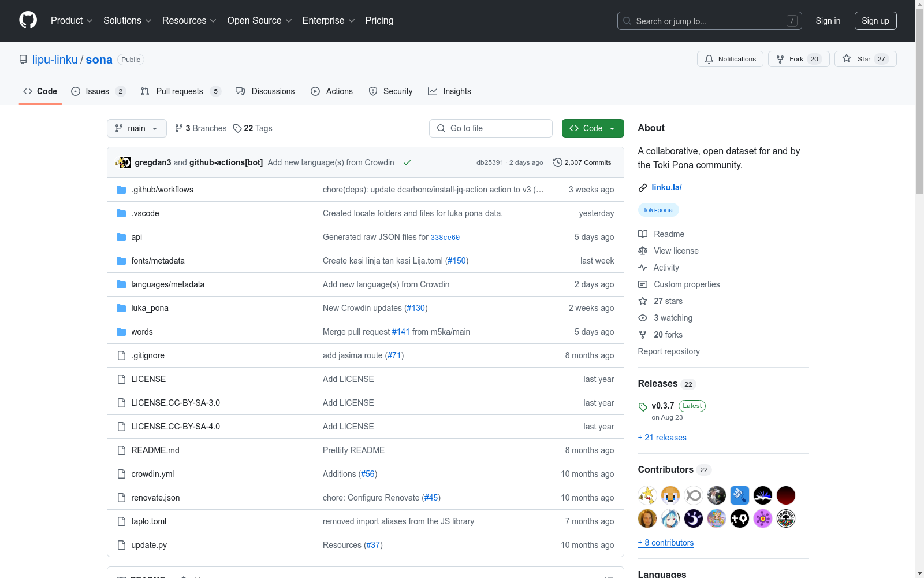Click the branch icon beside 3 Branches
The image size is (924, 578).
click(x=179, y=128)
